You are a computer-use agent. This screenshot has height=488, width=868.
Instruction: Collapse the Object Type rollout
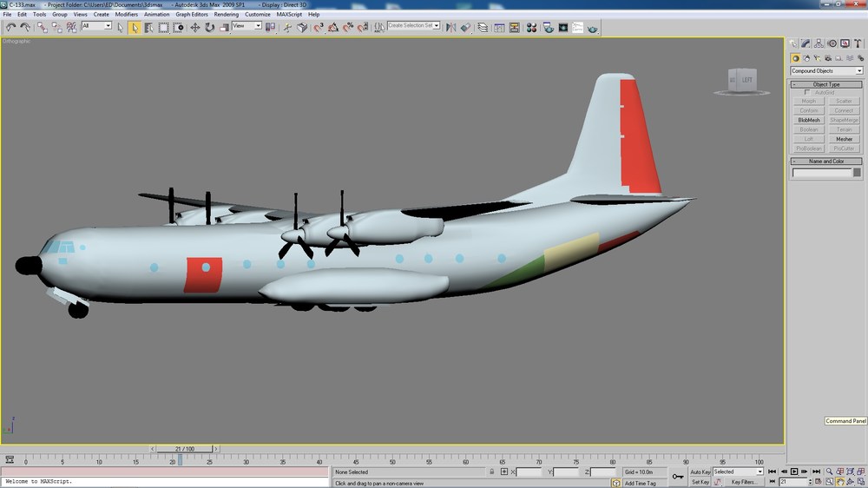(826, 84)
